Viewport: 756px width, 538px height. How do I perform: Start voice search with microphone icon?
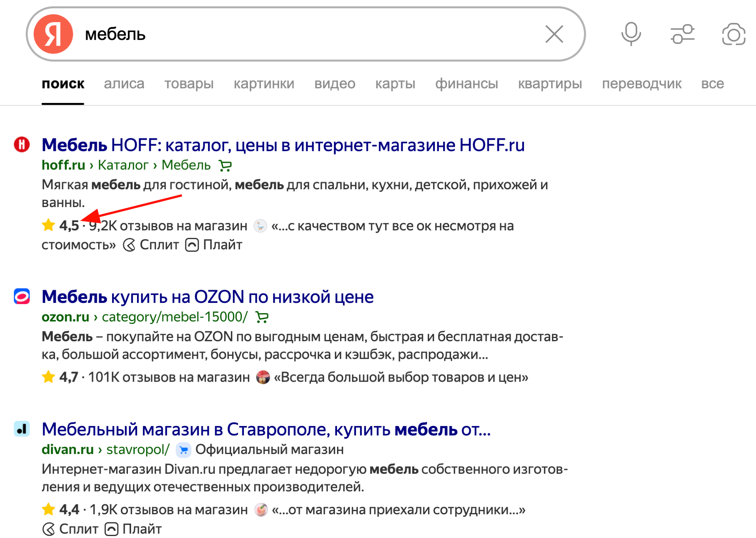pos(631,34)
